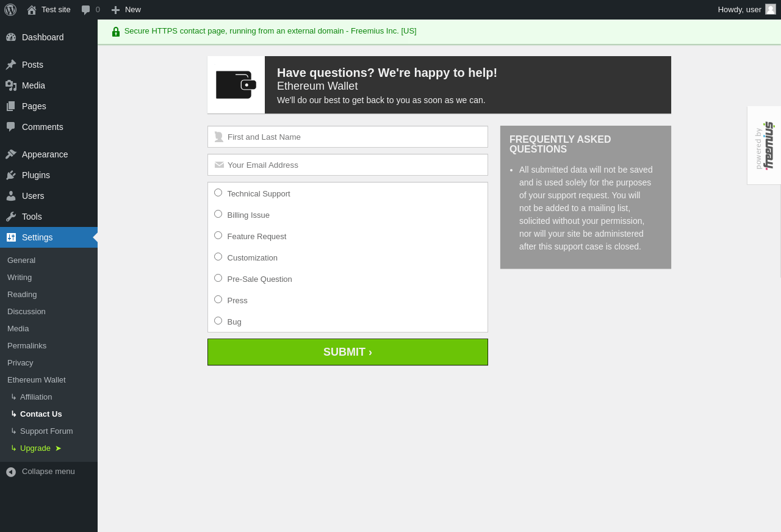Click the Howdy, user account text

pos(740,10)
